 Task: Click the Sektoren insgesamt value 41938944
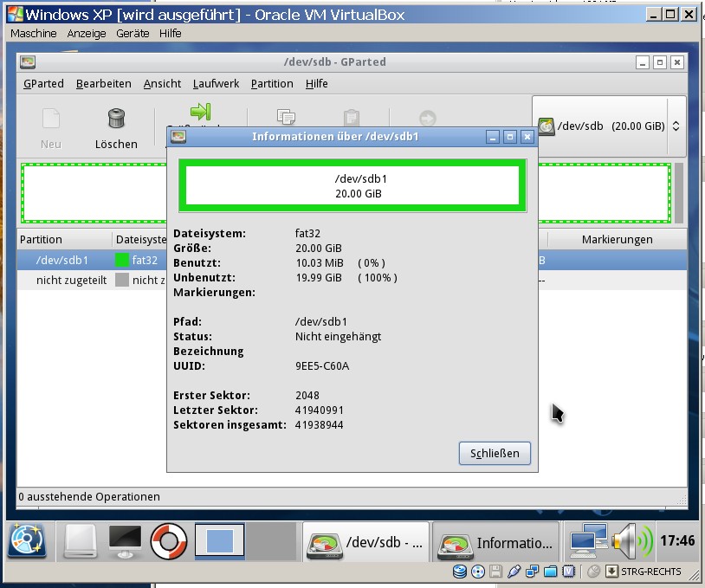pyautogui.click(x=320, y=425)
